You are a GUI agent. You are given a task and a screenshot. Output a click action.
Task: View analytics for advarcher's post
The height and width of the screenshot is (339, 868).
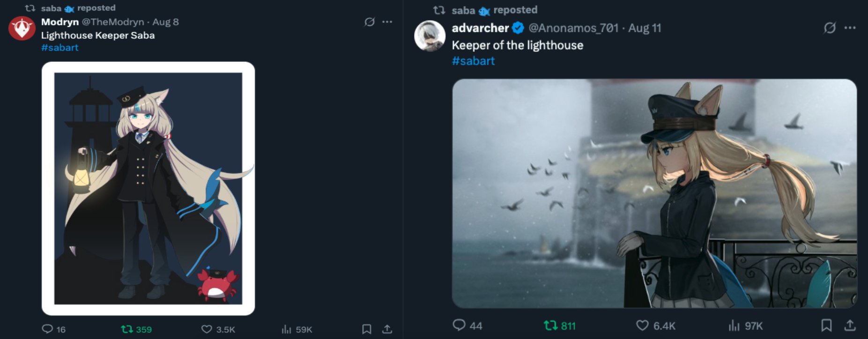(734, 325)
